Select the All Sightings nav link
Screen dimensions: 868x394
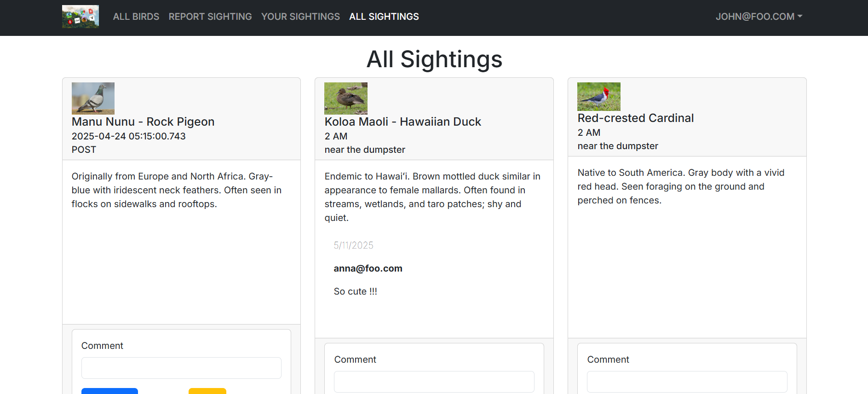tap(384, 17)
